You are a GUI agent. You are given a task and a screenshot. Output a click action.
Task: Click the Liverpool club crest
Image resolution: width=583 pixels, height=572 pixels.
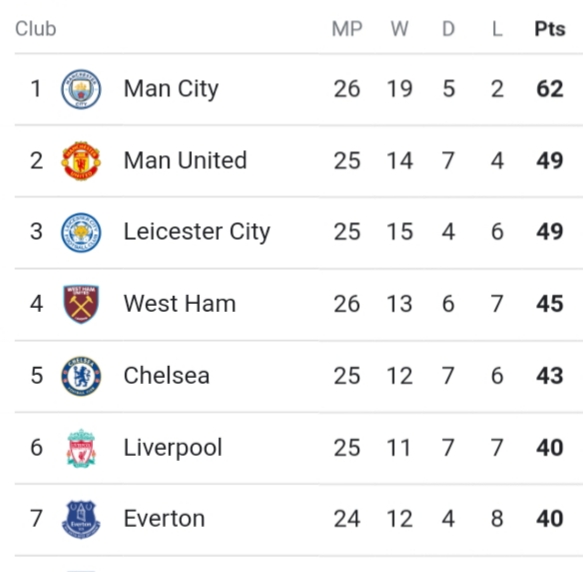(x=81, y=448)
